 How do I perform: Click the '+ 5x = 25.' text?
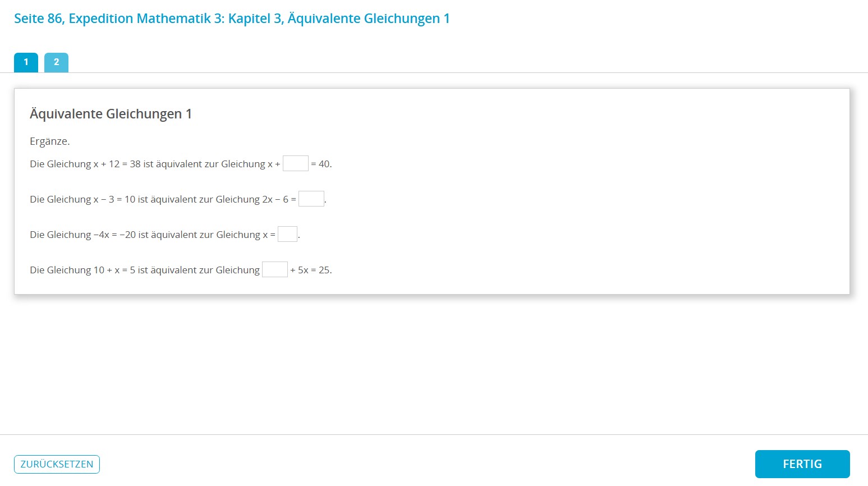coord(311,270)
